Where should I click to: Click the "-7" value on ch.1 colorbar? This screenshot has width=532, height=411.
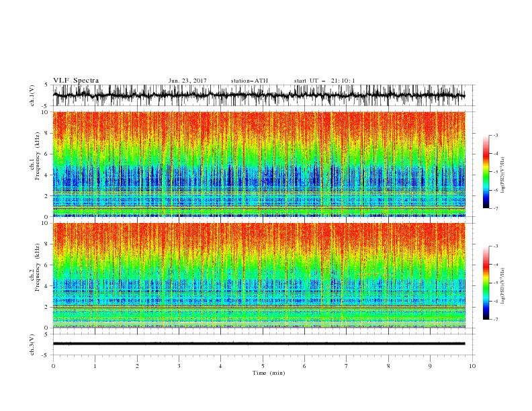tap(496, 208)
